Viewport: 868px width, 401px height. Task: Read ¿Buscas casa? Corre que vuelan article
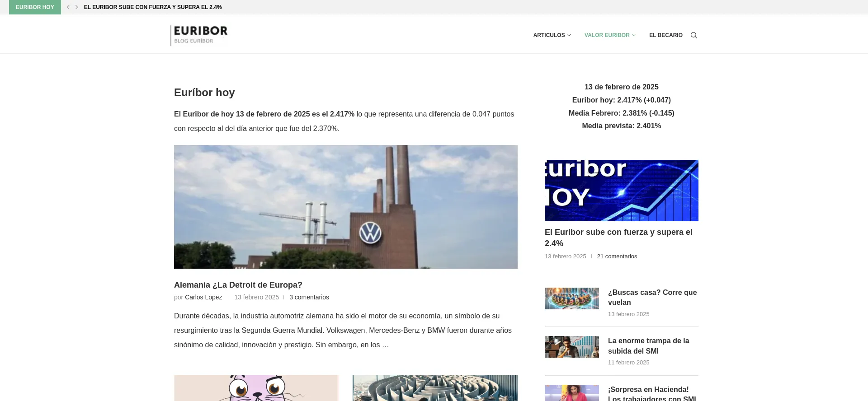point(652,297)
